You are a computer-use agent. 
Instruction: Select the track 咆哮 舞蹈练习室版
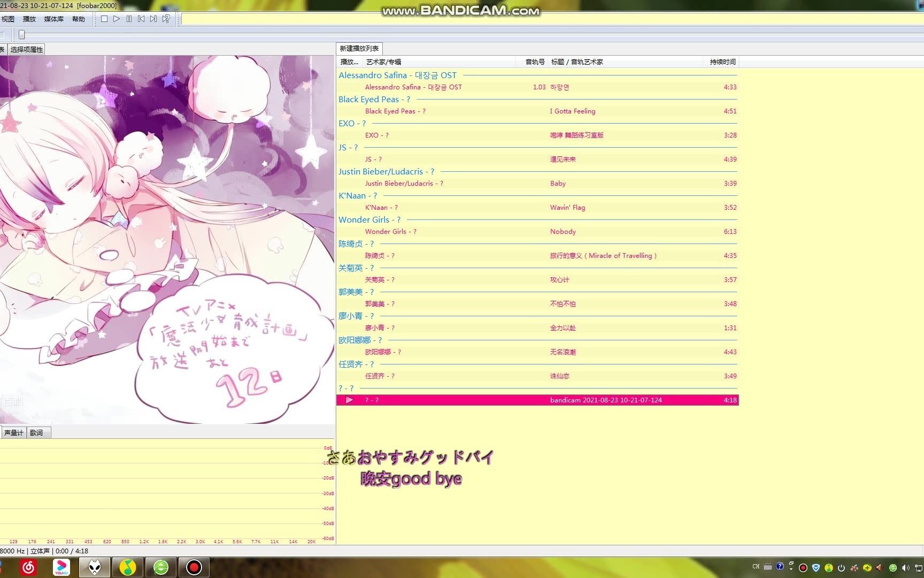(x=576, y=135)
